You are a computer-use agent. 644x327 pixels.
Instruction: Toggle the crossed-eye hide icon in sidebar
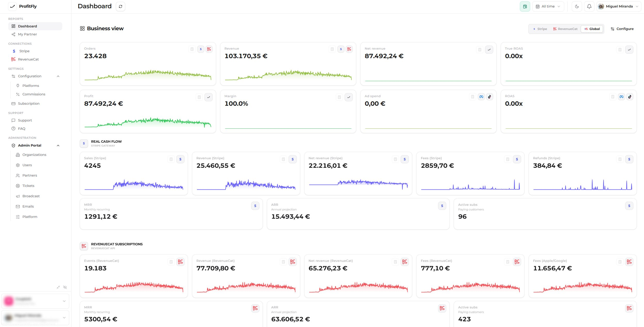[65, 287]
